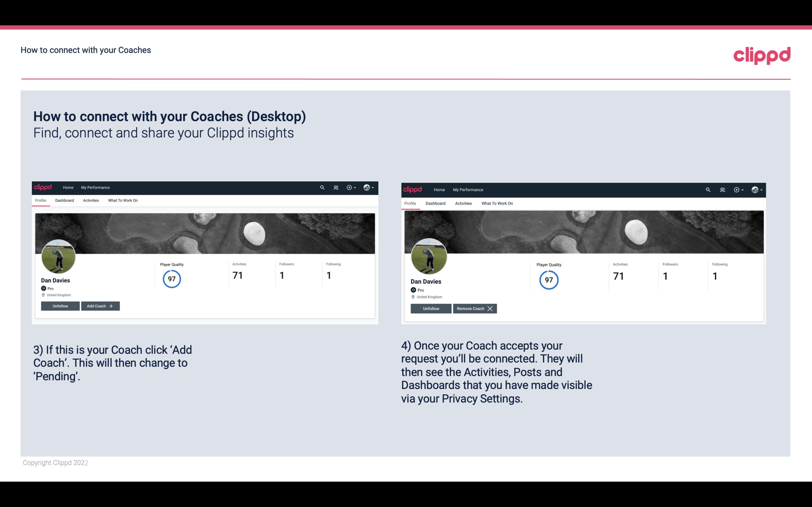The image size is (812, 507).
Task: Click 'Unfollow' toggle on left profile
Action: pyautogui.click(x=61, y=306)
